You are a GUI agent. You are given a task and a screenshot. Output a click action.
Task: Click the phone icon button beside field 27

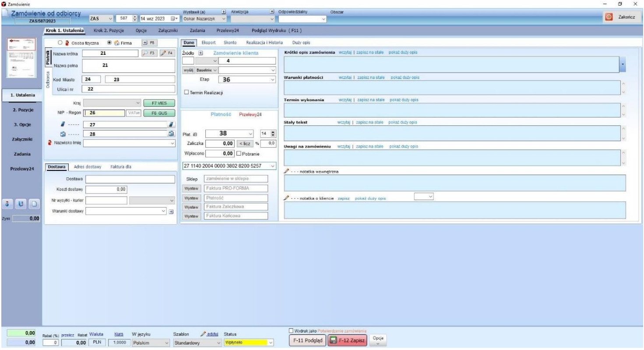click(x=172, y=124)
